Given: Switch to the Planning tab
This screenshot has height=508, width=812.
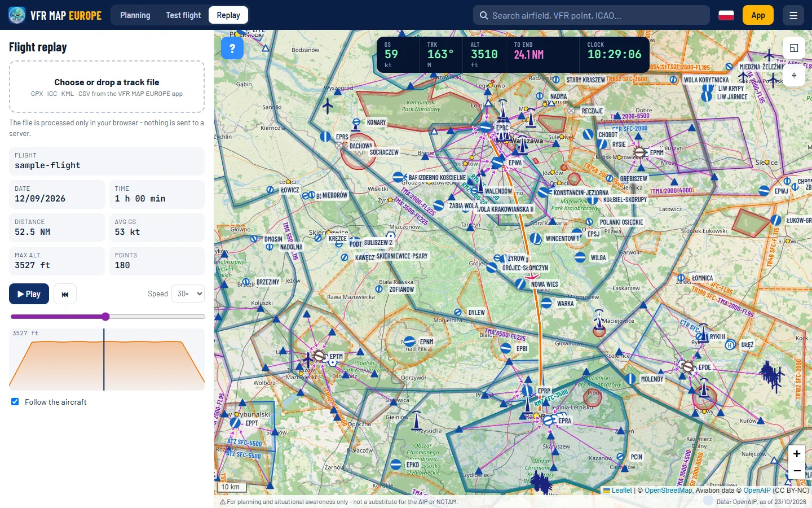Looking at the screenshot, I should tap(135, 15).
